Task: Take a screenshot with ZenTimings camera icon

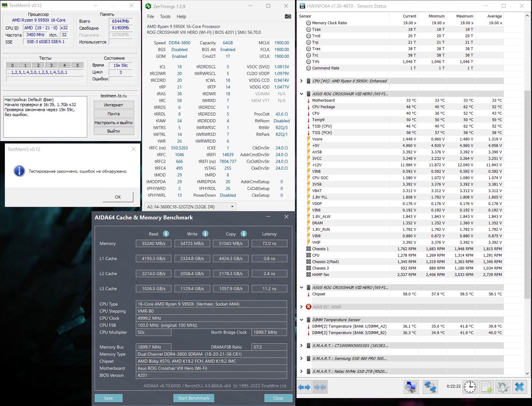Action: click(288, 16)
